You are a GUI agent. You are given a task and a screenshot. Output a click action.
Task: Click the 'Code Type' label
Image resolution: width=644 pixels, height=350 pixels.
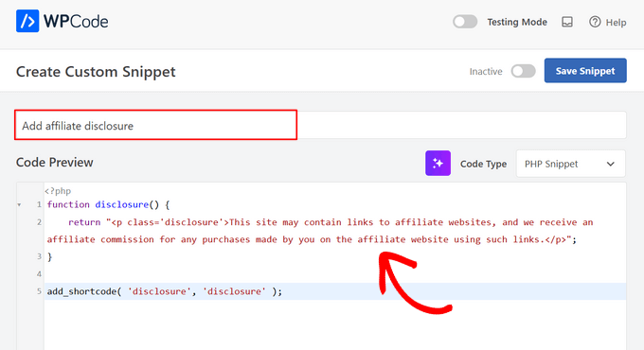coord(483,164)
